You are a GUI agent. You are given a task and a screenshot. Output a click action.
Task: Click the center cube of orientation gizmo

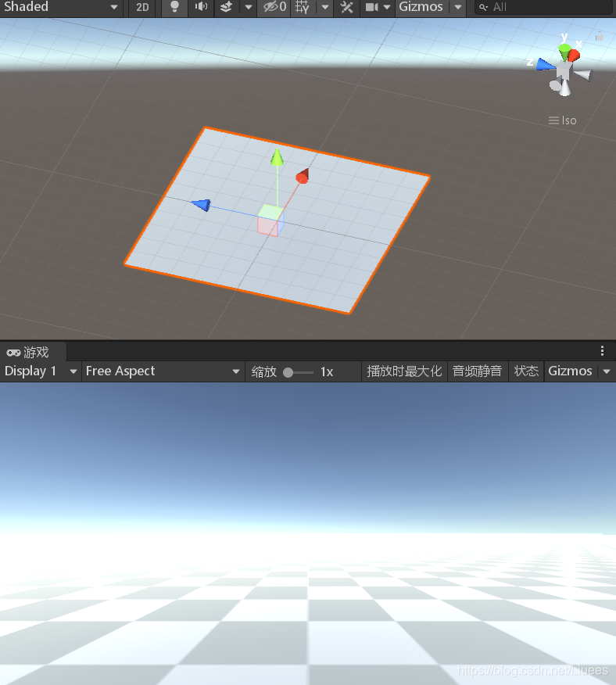coord(564,71)
